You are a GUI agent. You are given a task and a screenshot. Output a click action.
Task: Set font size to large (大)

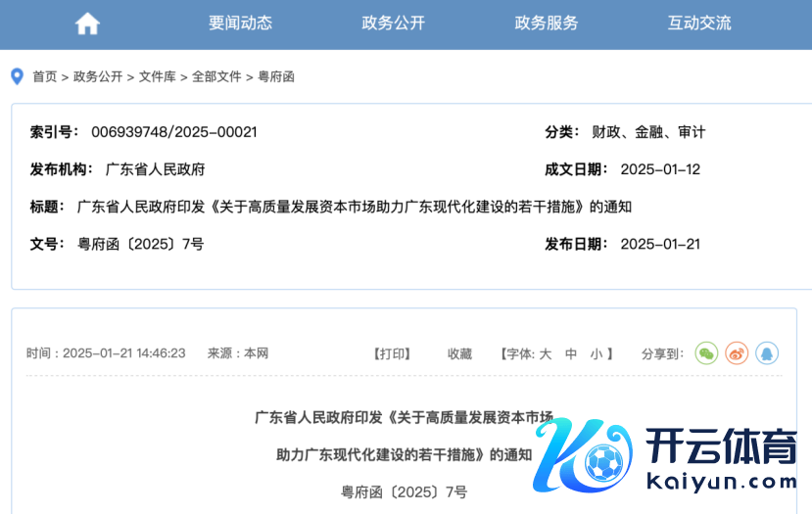[x=546, y=353]
